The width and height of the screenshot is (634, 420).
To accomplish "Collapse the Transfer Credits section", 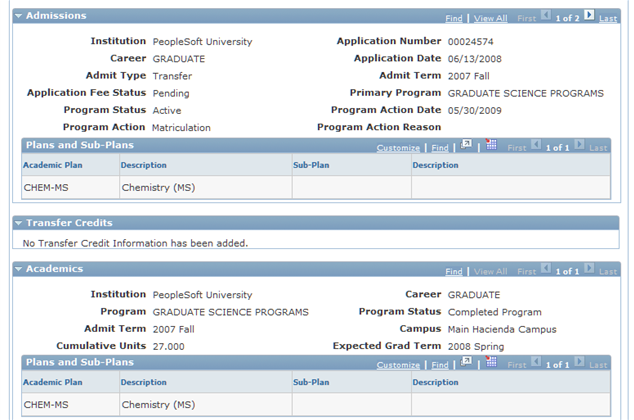I will pos(18,223).
